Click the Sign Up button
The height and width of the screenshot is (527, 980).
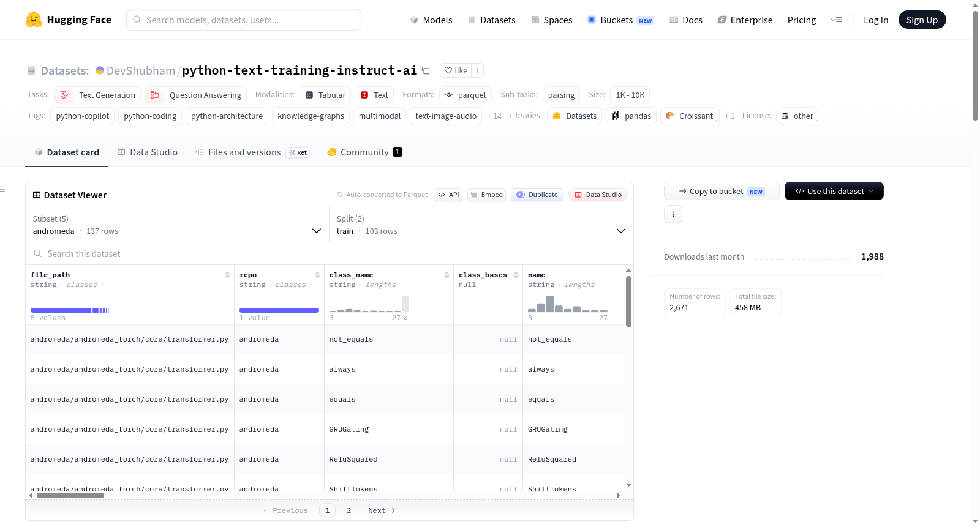point(922,20)
